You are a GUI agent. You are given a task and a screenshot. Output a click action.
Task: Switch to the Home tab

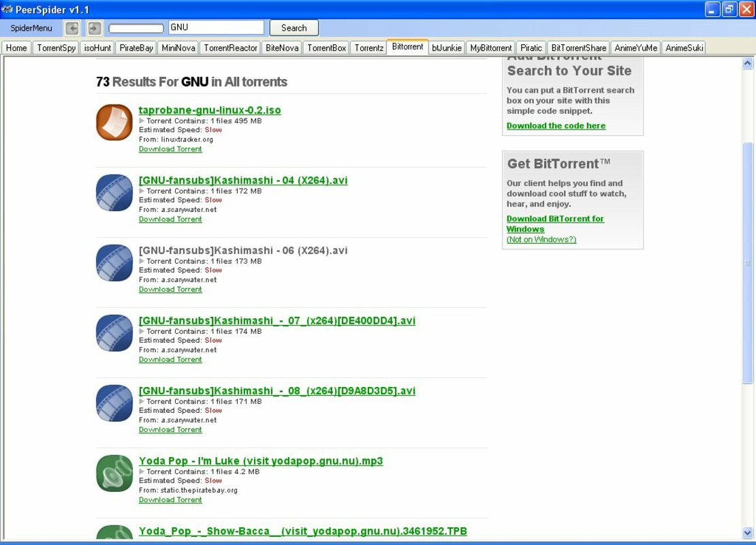point(16,48)
